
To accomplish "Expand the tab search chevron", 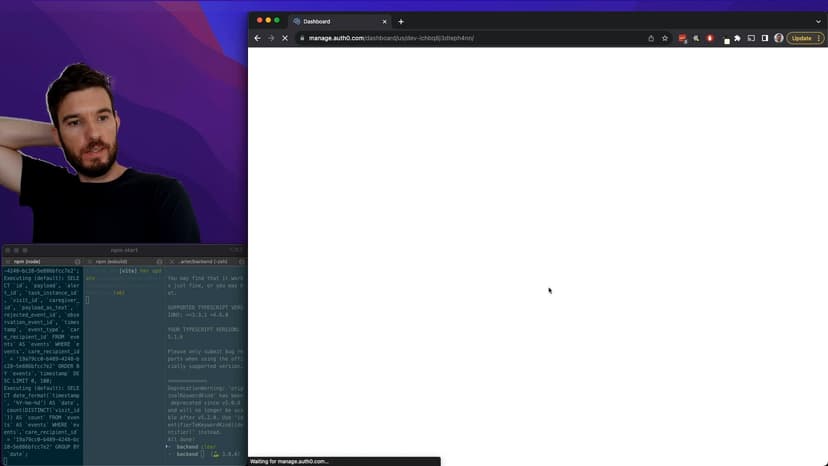I will click(818, 21).
